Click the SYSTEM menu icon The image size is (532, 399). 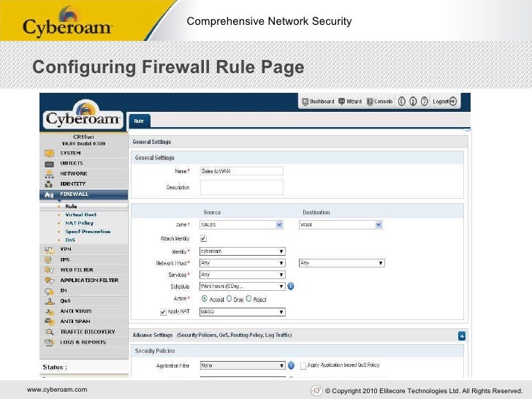pos(49,153)
